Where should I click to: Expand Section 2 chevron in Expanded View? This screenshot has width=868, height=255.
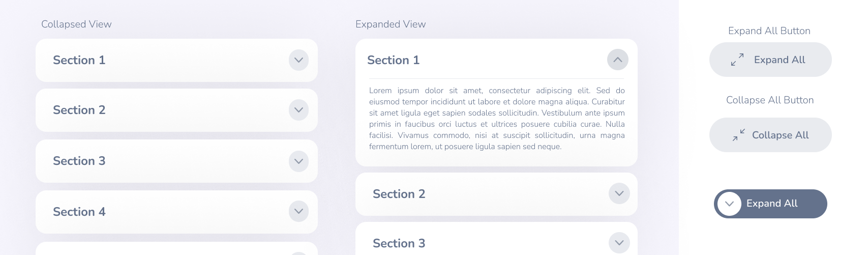click(619, 193)
